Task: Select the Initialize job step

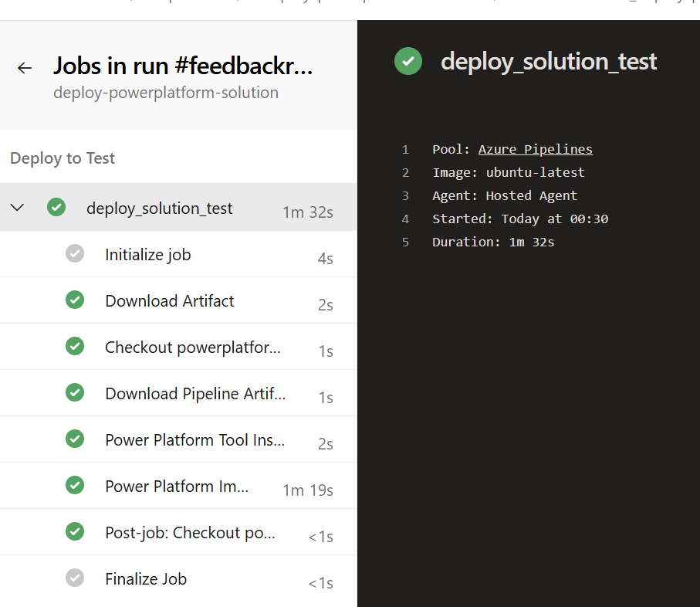Action: (148, 255)
